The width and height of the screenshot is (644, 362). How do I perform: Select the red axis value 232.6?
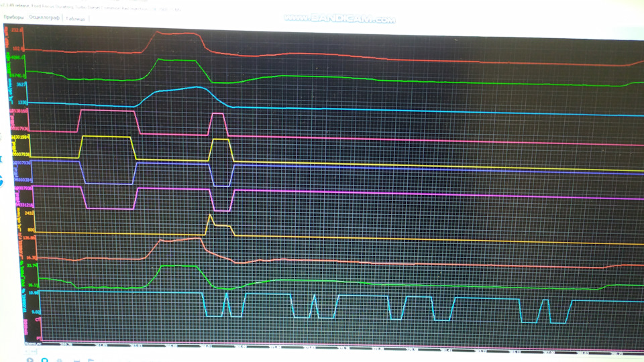tap(17, 30)
